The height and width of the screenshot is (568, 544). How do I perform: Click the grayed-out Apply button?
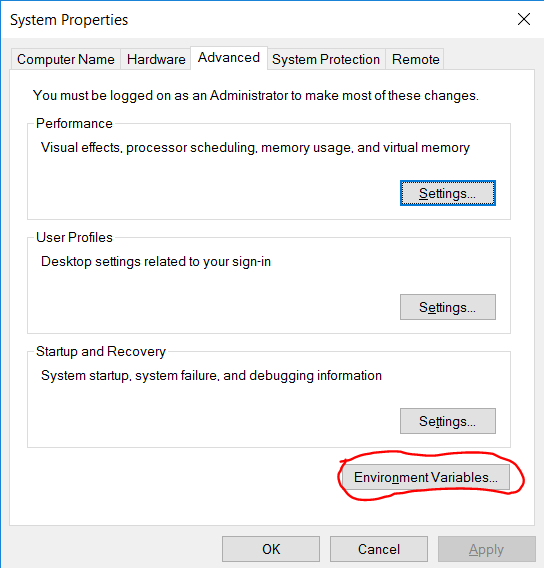click(486, 549)
